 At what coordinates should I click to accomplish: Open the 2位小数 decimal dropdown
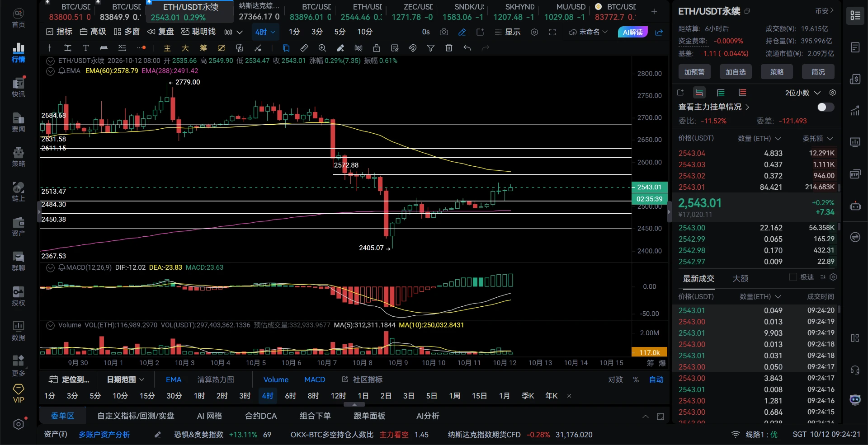[803, 93]
